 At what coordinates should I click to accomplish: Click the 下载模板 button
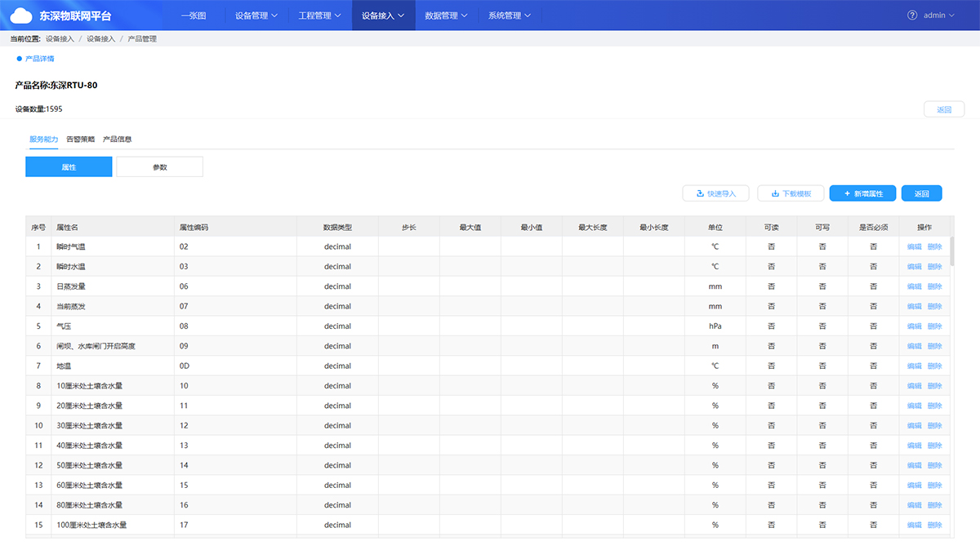click(x=791, y=193)
